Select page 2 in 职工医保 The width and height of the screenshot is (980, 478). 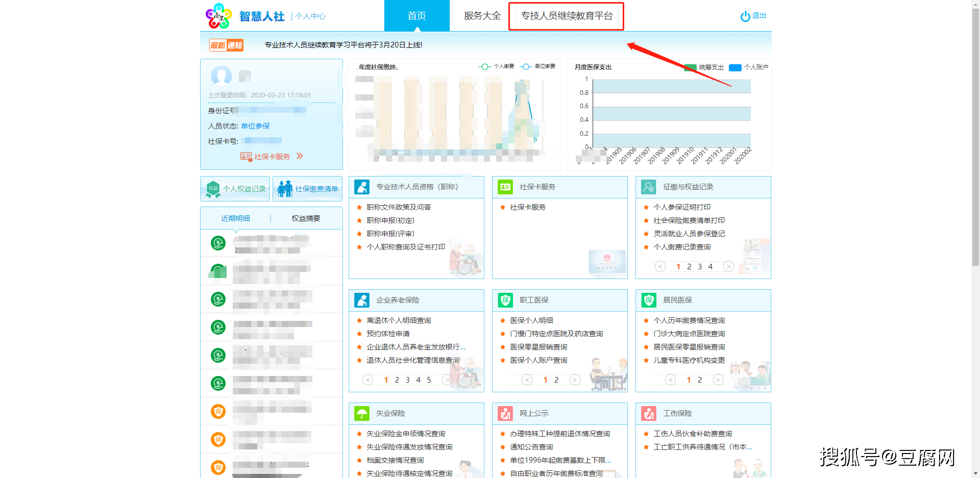tap(556, 380)
